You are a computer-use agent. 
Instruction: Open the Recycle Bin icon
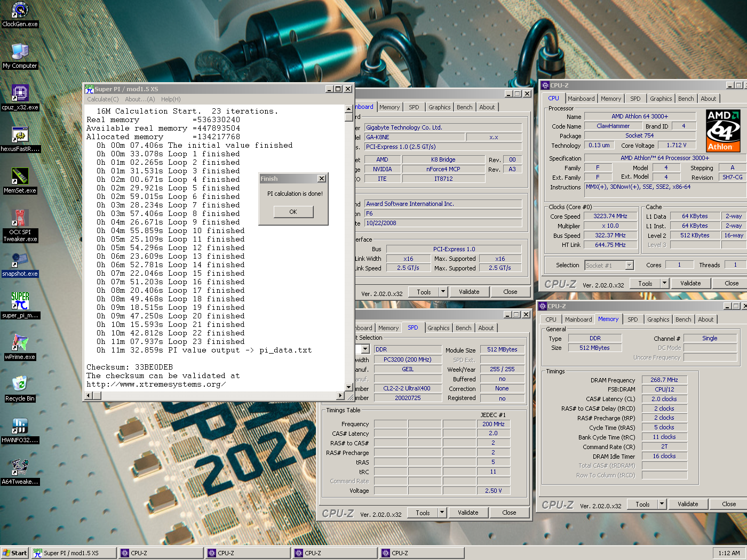pos(20,389)
